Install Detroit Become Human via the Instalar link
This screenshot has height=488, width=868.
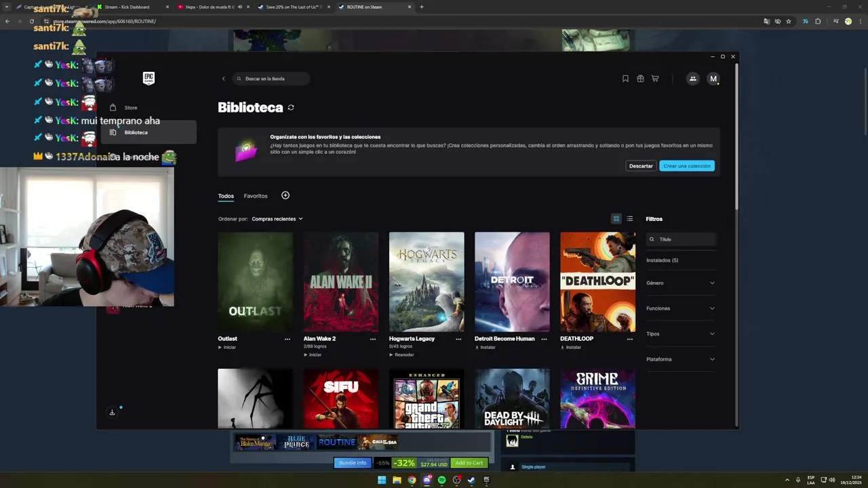(486, 347)
